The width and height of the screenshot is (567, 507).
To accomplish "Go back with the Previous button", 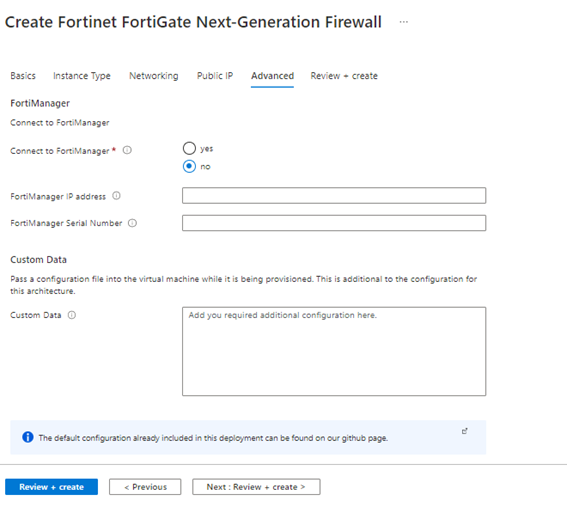I will click(145, 487).
